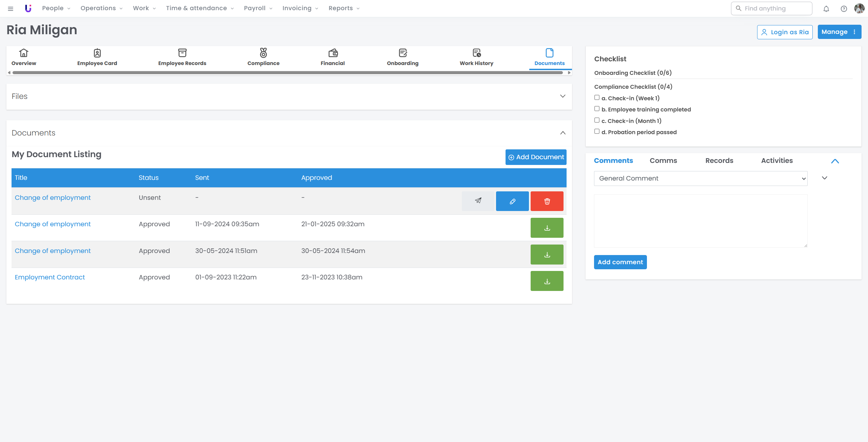Open the Employment Contract link

[50, 277]
